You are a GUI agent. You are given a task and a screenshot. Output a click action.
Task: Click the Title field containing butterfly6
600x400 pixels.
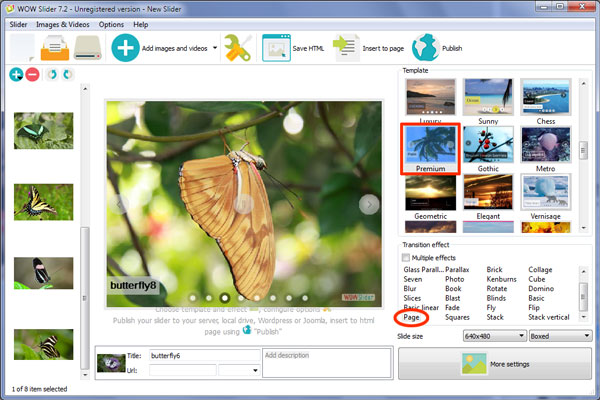pyautogui.click(x=204, y=356)
